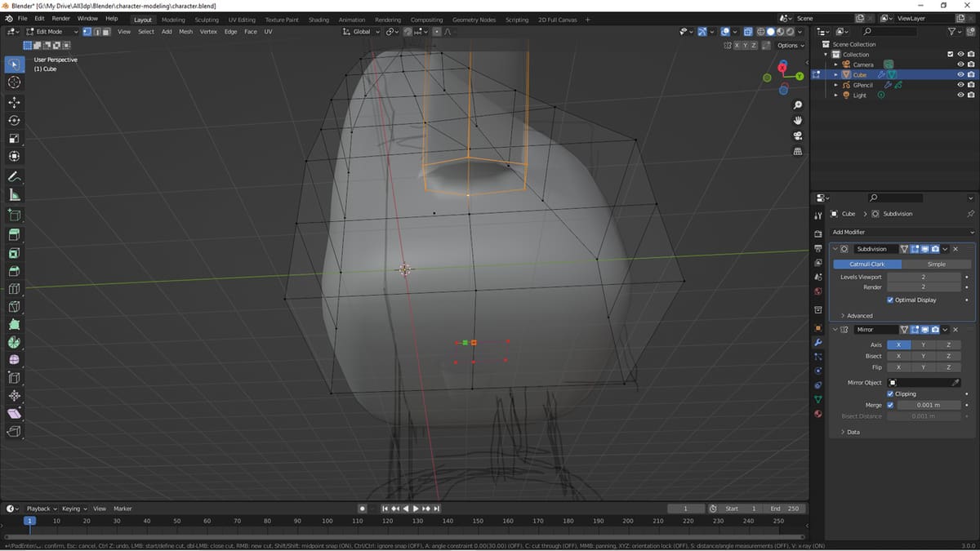This screenshot has height=551, width=980.
Task: Activate the Smooth tool
Action: click(x=14, y=360)
